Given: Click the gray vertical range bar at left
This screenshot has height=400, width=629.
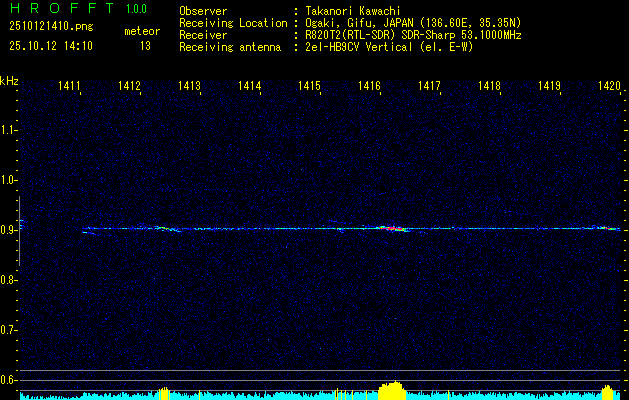Looking at the screenshot, I should pyautogui.click(x=19, y=231).
